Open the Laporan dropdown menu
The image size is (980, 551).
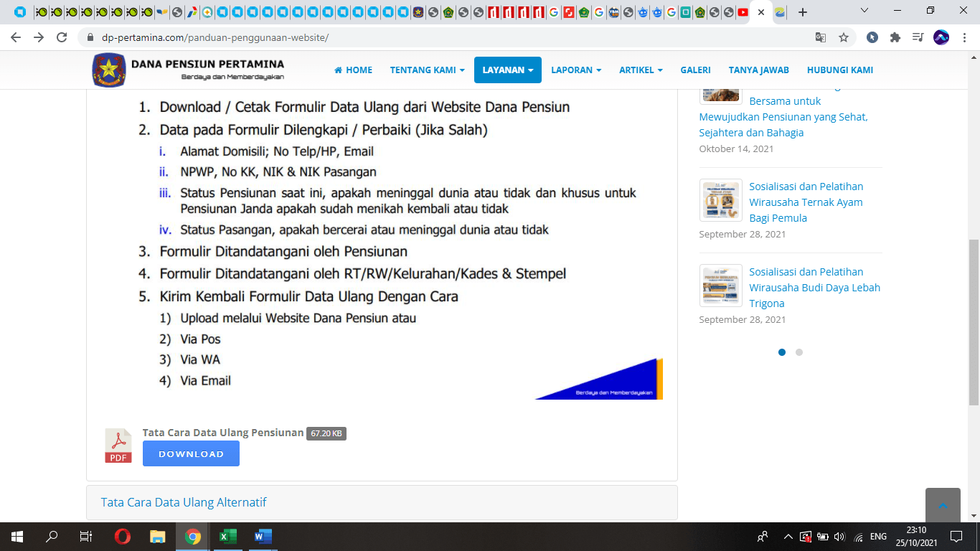pyautogui.click(x=575, y=70)
